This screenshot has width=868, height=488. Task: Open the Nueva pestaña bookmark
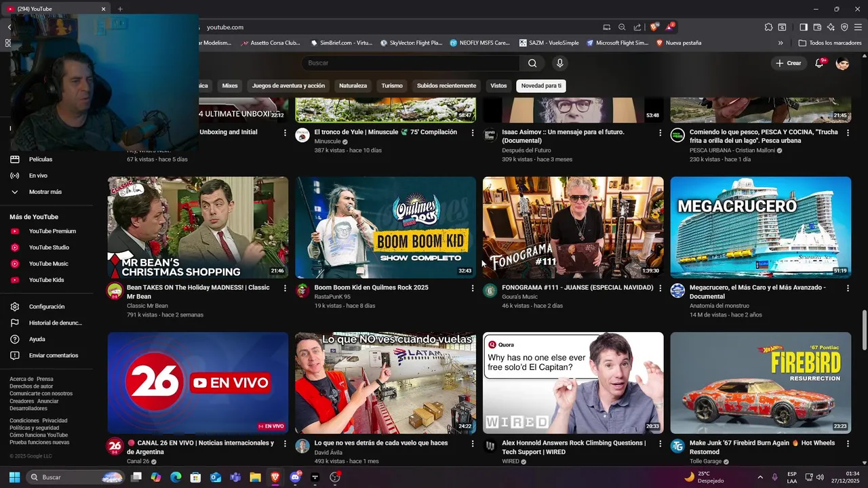point(679,43)
